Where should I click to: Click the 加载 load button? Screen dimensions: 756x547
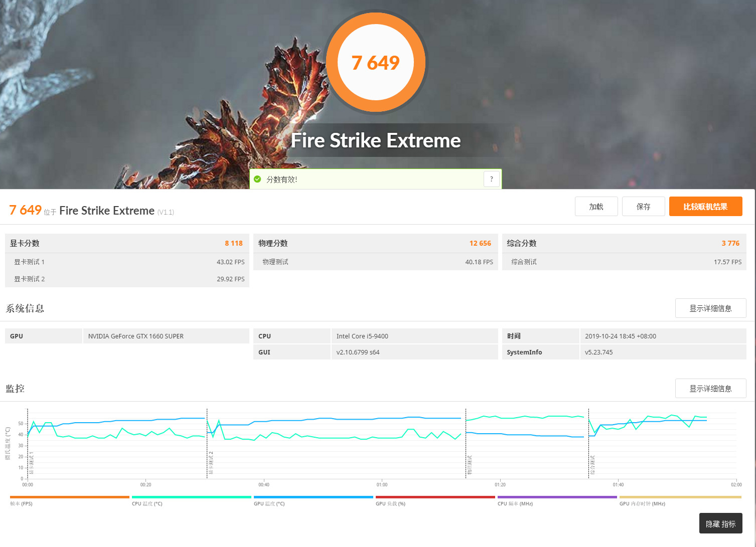[596, 207]
